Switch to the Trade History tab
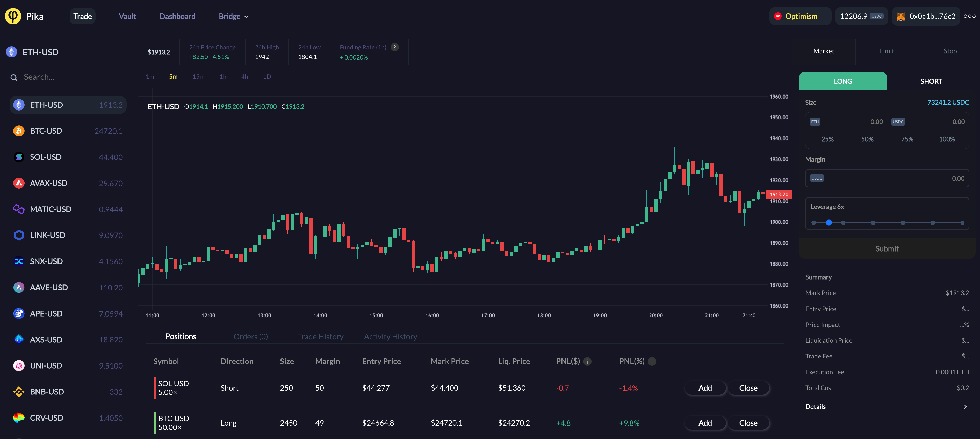 (x=320, y=337)
